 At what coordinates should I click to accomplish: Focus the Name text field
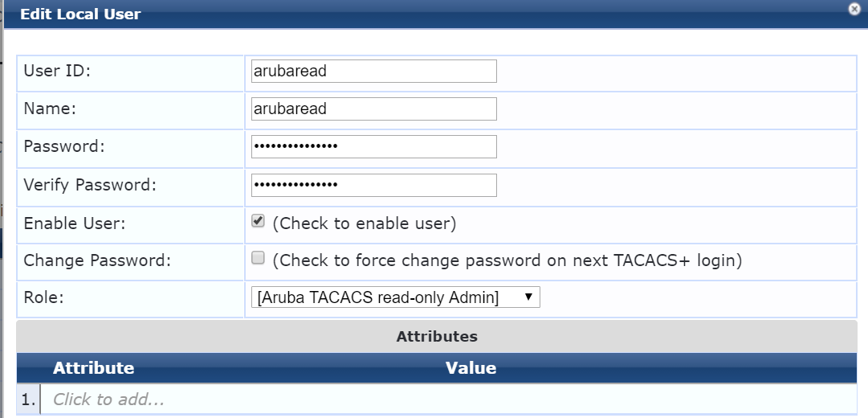tap(373, 109)
